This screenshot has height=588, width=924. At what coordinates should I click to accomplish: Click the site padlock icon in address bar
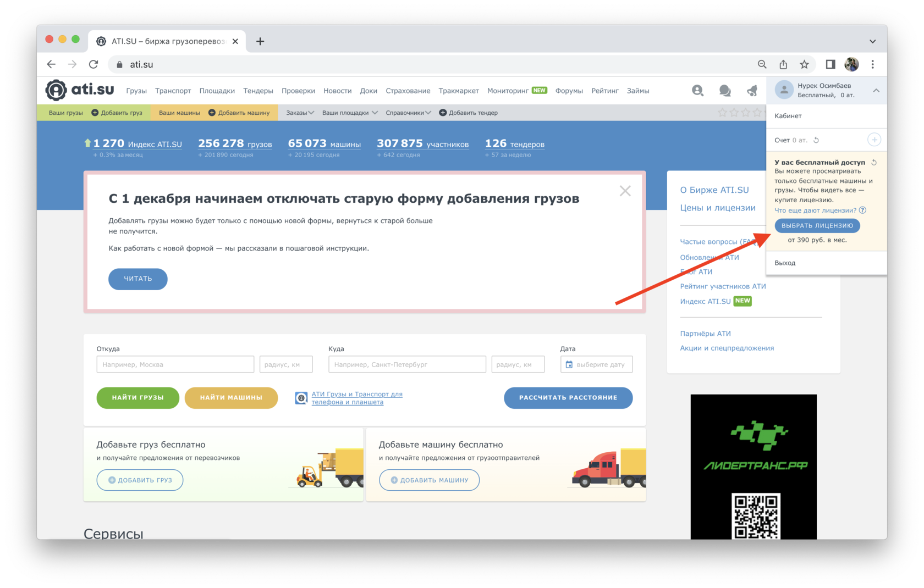coord(119,64)
